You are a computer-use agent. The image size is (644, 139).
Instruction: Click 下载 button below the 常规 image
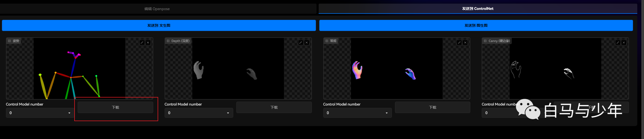tap(433, 107)
